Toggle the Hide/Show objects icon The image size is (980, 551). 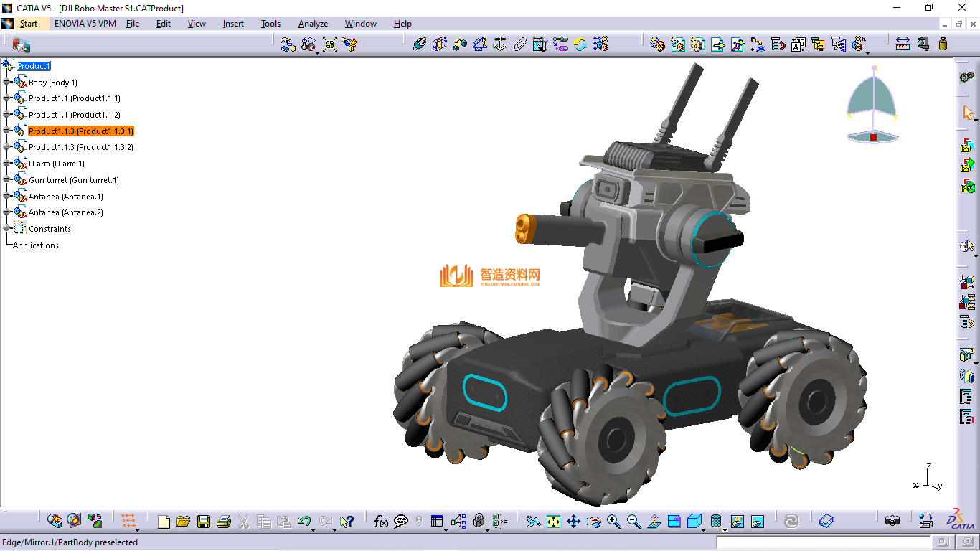737,522
